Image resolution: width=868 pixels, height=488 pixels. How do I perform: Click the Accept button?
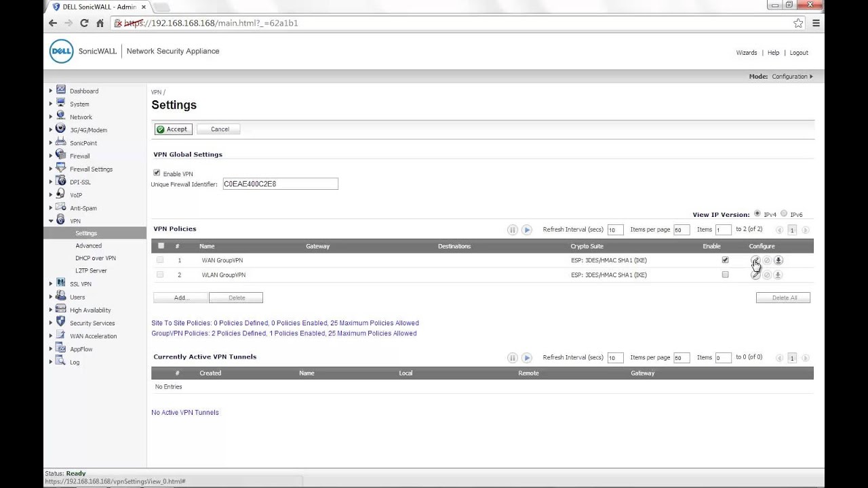pyautogui.click(x=173, y=129)
